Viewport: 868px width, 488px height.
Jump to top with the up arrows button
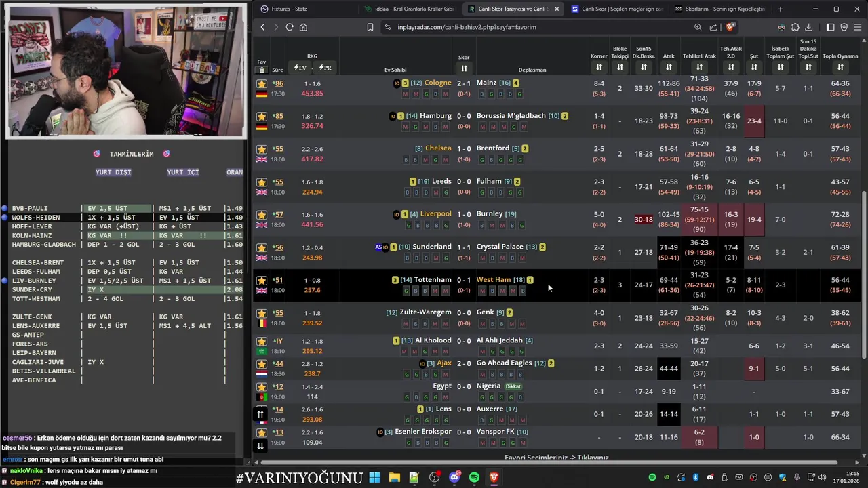click(260, 414)
